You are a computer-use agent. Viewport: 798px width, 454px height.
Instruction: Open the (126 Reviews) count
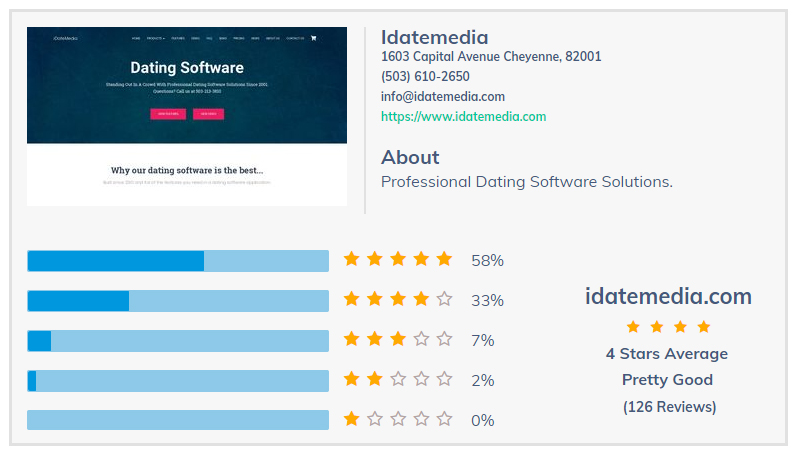(669, 407)
